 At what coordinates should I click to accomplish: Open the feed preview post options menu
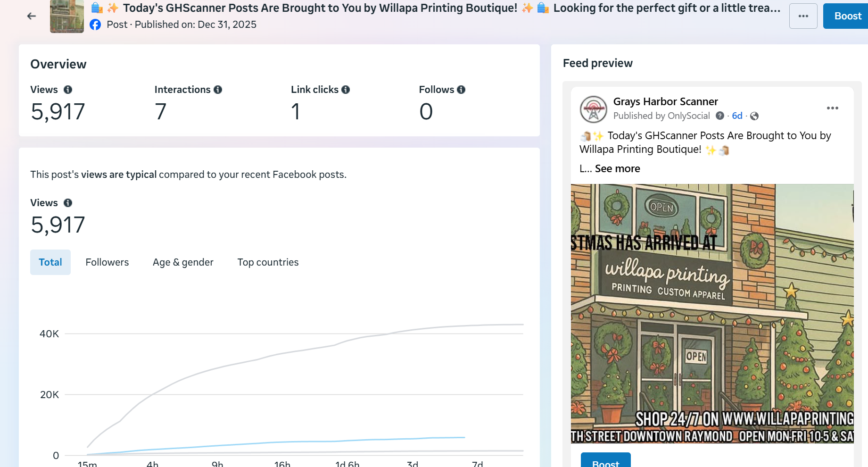click(x=832, y=108)
